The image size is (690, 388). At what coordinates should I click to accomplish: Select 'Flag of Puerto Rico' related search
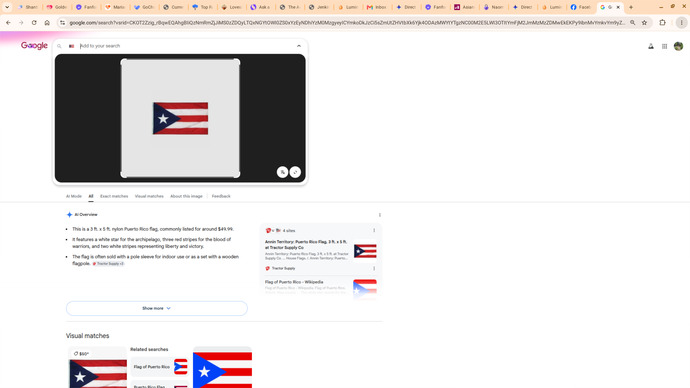[x=160, y=367]
